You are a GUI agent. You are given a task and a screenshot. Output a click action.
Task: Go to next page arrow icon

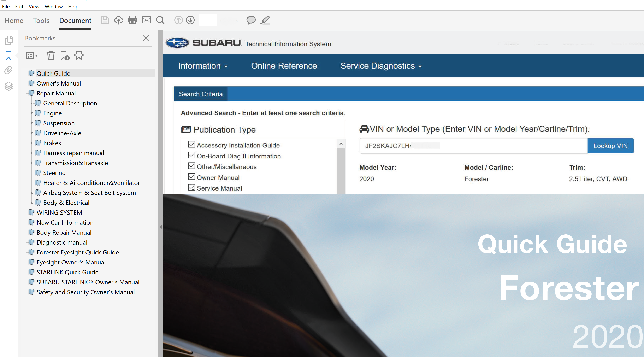pyautogui.click(x=190, y=20)
